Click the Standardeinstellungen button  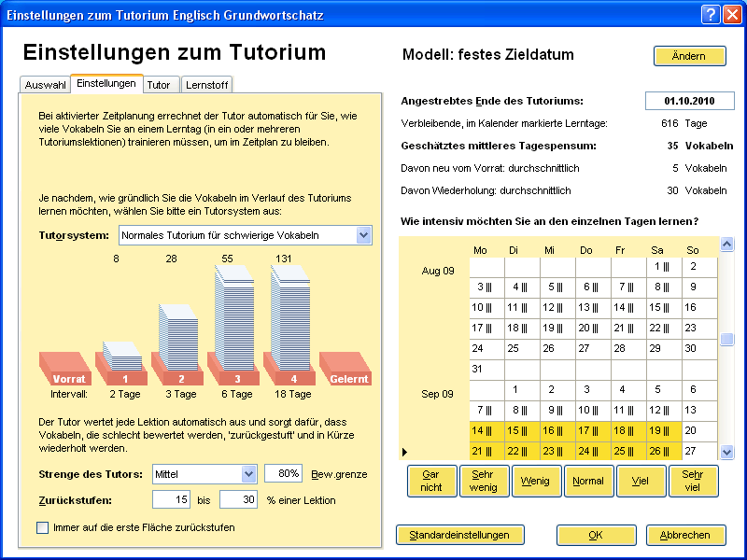coord(459,535)
